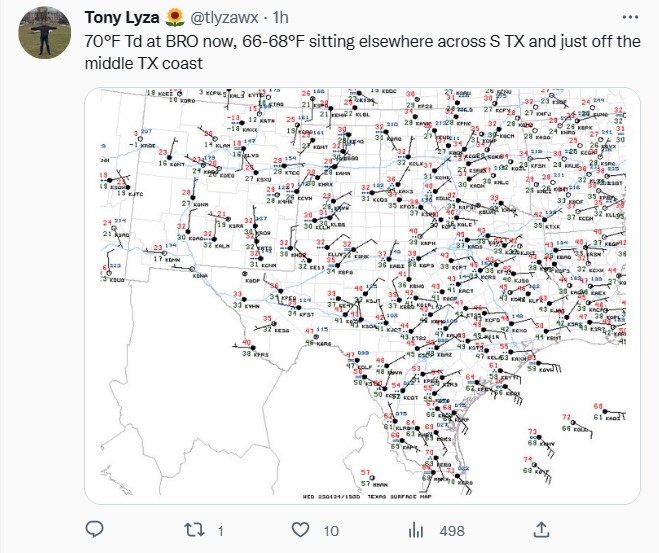Viewport: 659px width, 553px height.
Task: Click the 498 views count
Action: pyautogui.click(x=452, y=530)
